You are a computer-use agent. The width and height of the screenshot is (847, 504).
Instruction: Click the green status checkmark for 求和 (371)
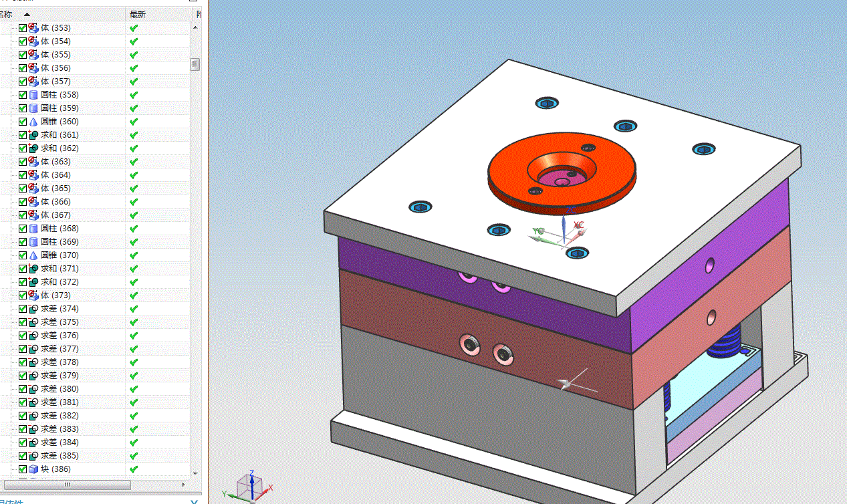tap(134, 268)
